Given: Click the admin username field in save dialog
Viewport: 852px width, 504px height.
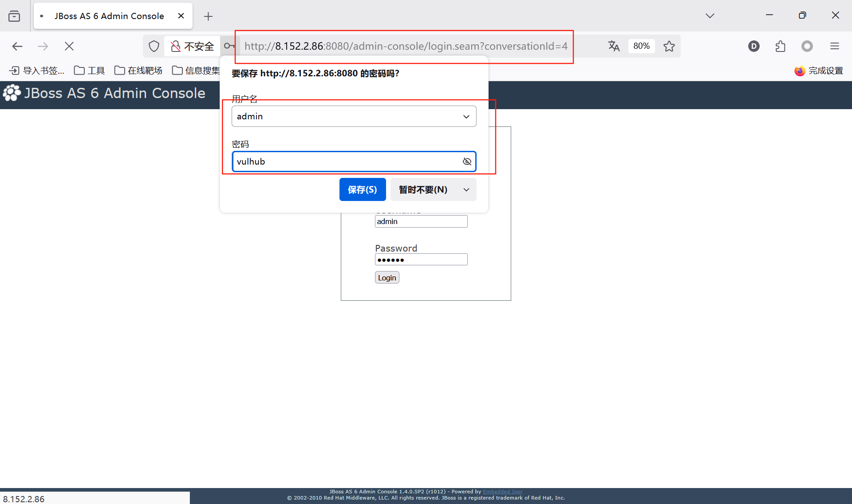Looking at the screenshot, I should click(x=354, y=116).
